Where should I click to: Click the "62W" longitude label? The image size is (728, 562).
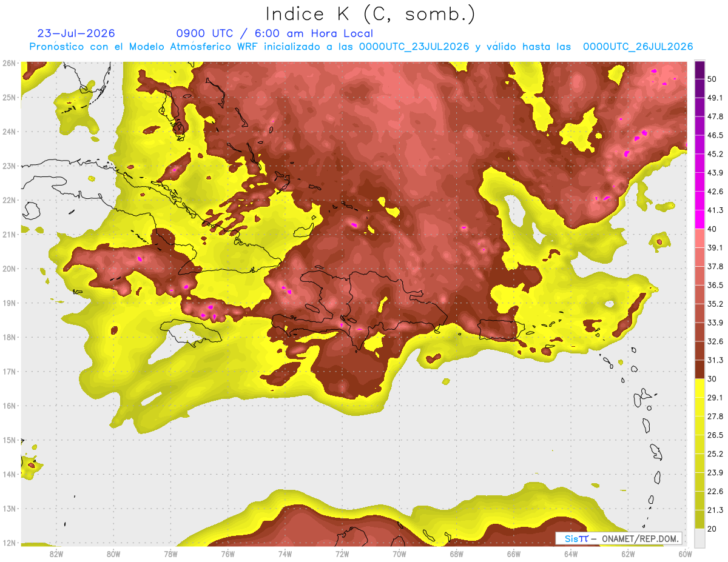click(x=628, y=553)
